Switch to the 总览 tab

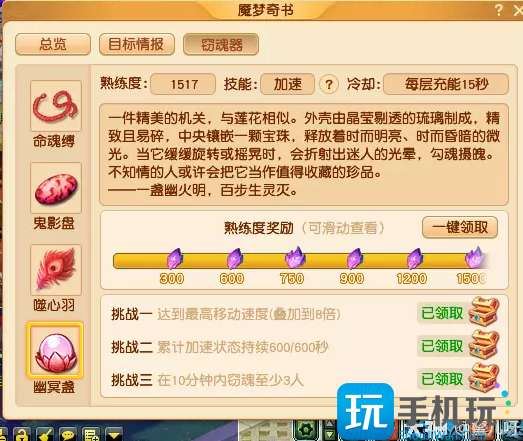click(53, 44)
